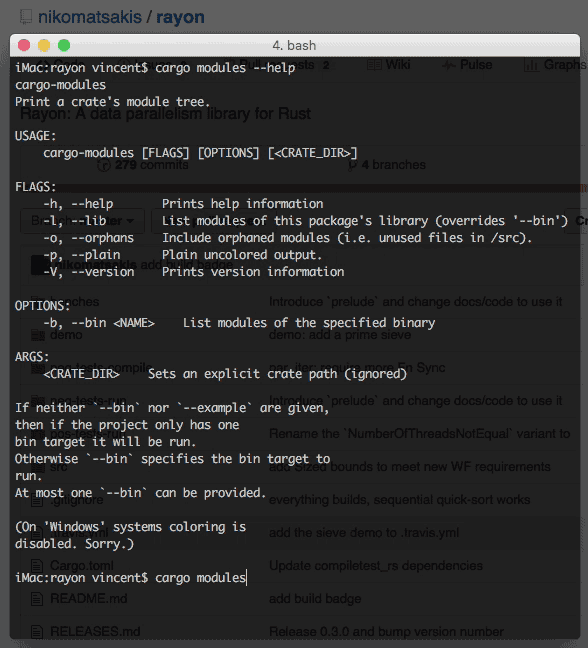Click the '-b, --bin <NAME>' option text
This screenshot has width=588, height=648.
(x=99, y=323)
